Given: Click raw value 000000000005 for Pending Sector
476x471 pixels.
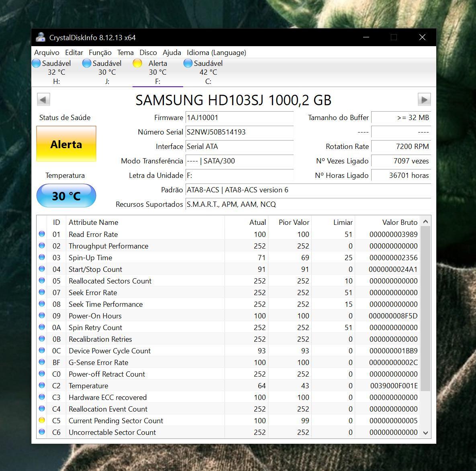Looking at the screenshot, I should (x=393, y=421).
